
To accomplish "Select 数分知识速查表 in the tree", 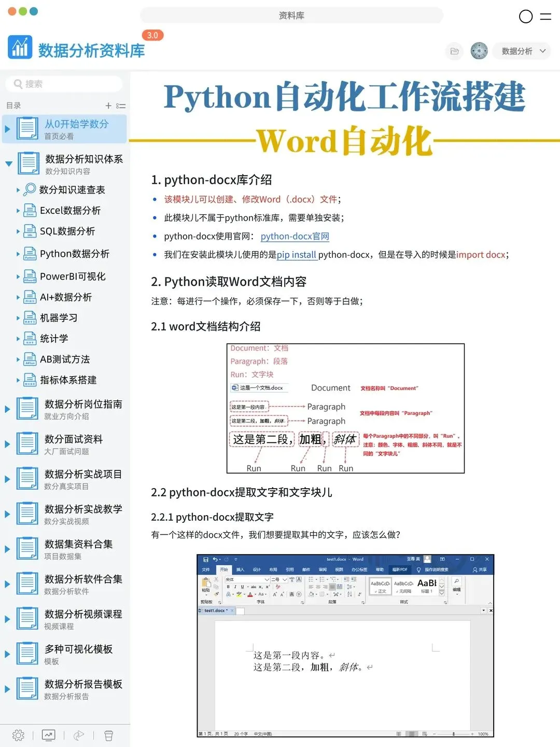I will (72, 190).
